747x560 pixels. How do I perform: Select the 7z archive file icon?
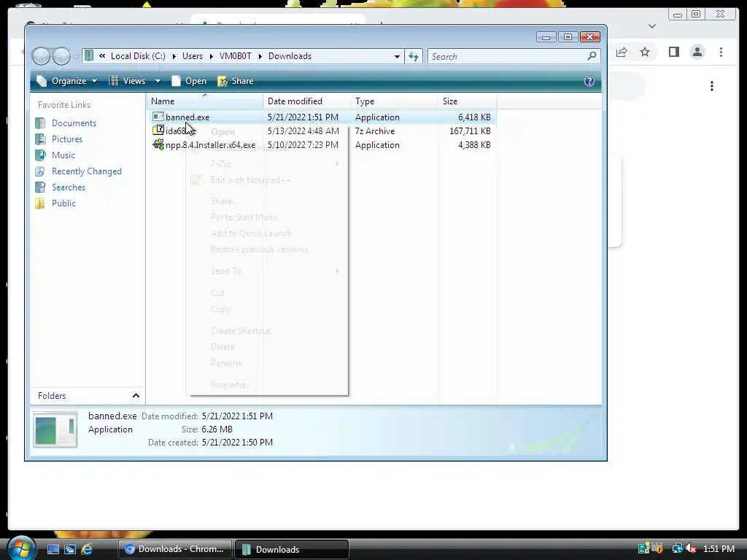[x=158, y=131]
